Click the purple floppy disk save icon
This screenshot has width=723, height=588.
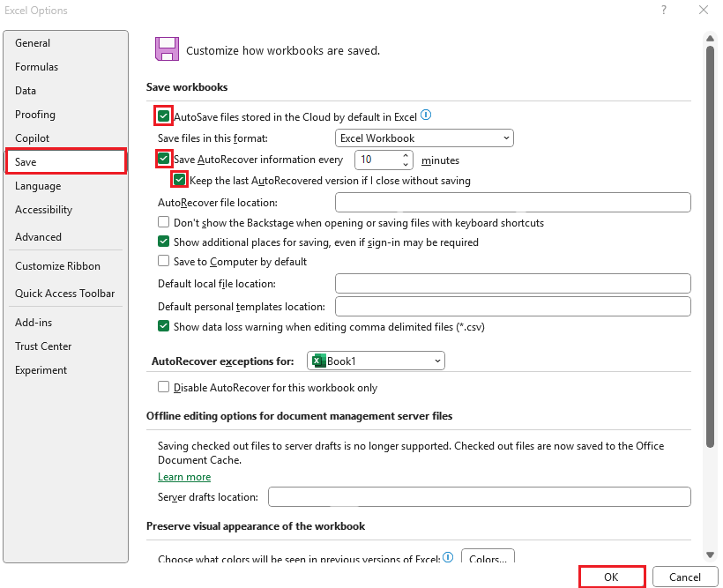pos(167,48)
